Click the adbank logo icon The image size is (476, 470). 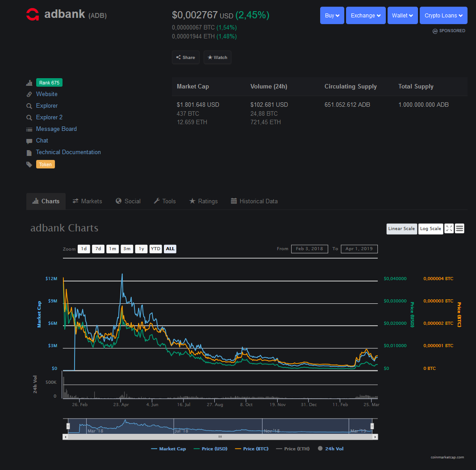(x=33, y=14)
